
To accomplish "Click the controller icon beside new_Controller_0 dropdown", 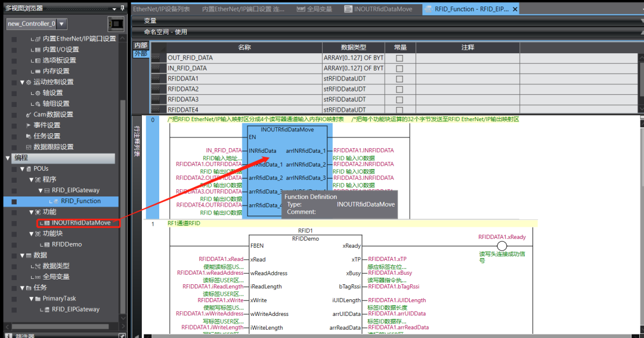I will [x=116, y=24].
